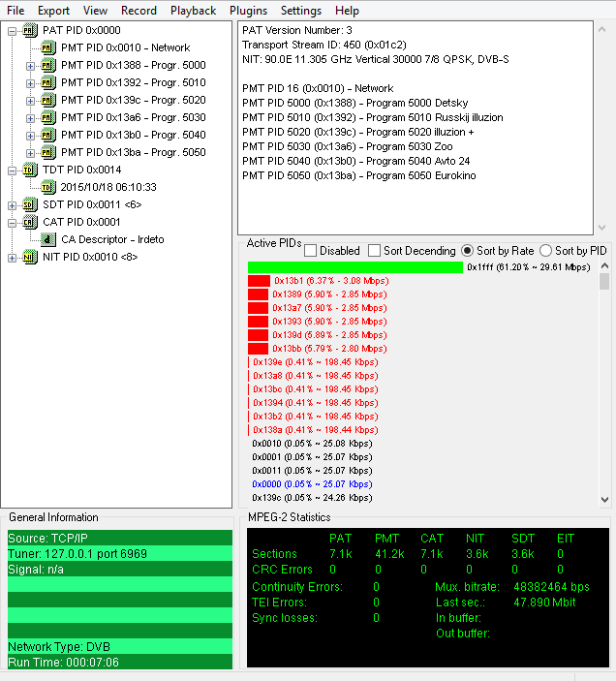Collapse the PAT PID 0x0000 tree node
Screen dimensions: 616x681
coord(13,31)
